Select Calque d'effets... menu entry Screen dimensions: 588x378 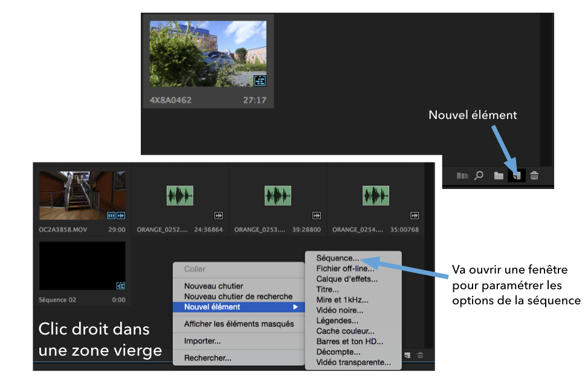tap(346, 279)
